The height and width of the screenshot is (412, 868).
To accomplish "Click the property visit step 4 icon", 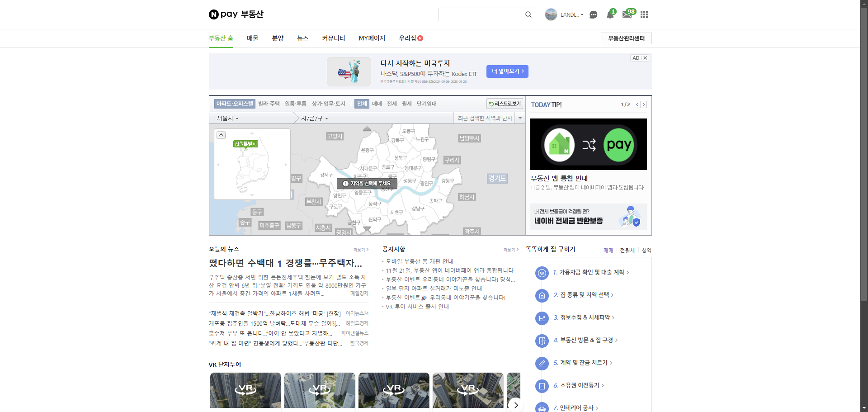I will click(x=542, y=341).
